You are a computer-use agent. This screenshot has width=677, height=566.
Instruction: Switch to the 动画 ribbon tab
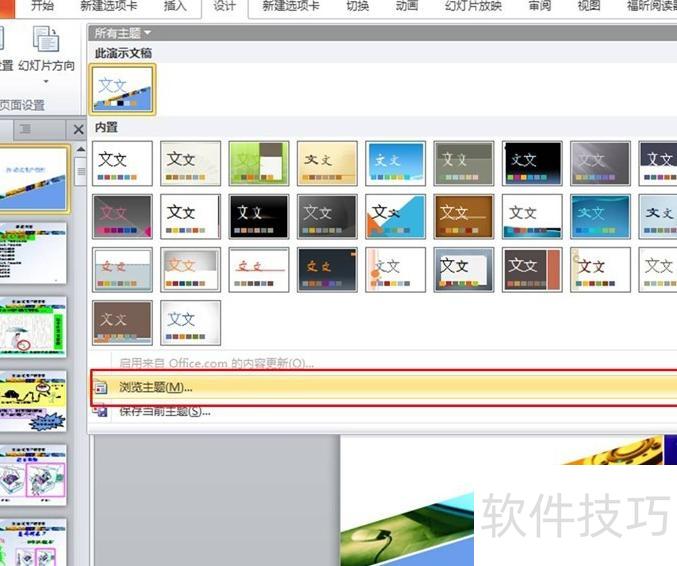pos(406,7)
